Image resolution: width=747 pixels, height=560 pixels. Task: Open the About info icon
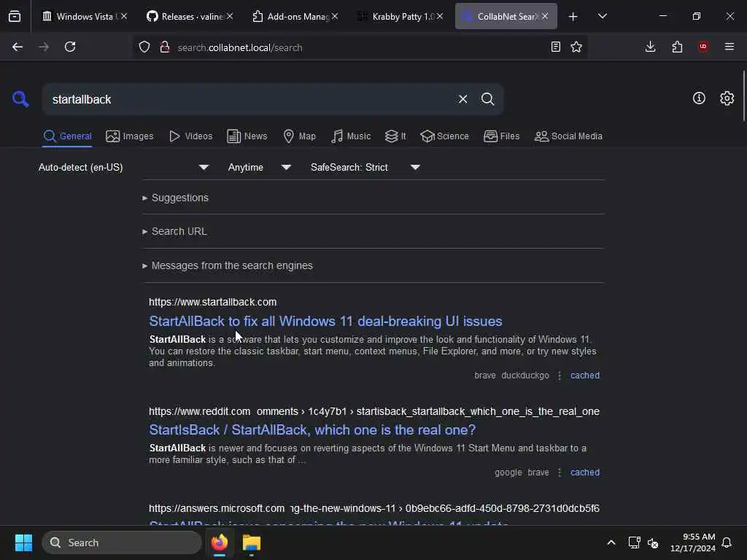click(699, 98)
